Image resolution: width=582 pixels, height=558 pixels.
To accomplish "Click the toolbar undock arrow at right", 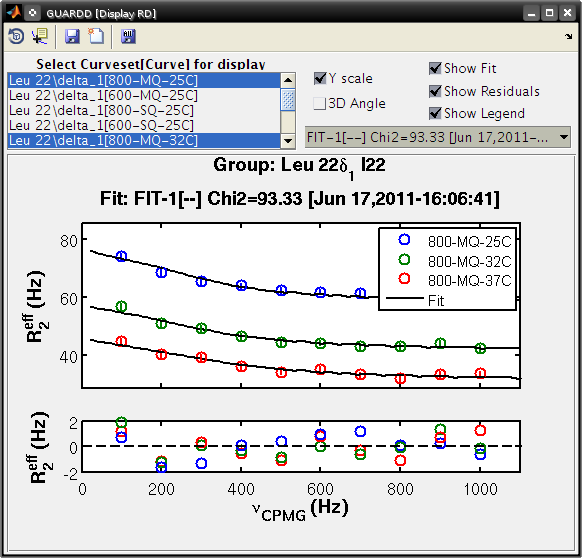I will pos(569,36).
